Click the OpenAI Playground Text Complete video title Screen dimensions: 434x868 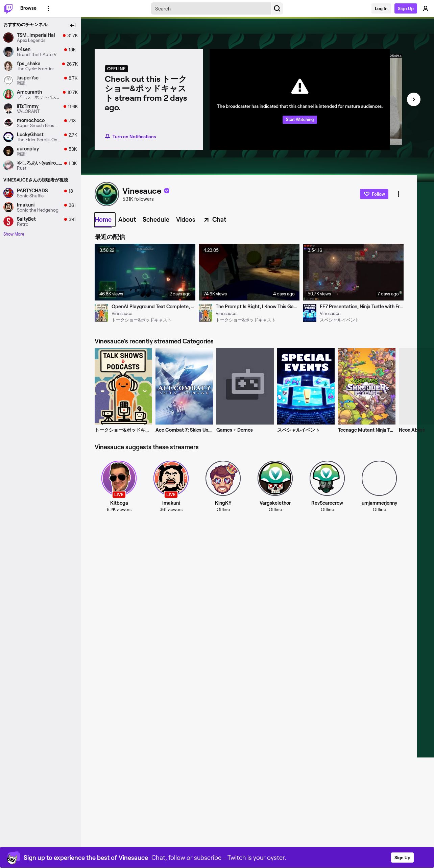point(153,307)
